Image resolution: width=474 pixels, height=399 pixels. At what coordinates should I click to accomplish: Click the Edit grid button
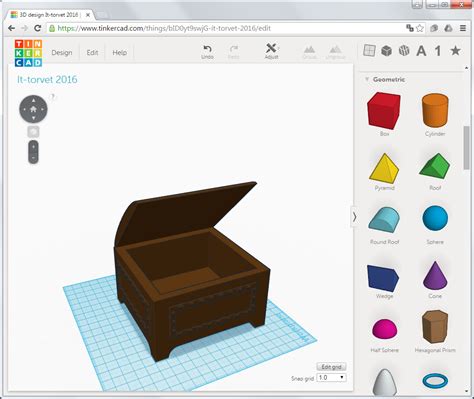[x=331, y=367]
